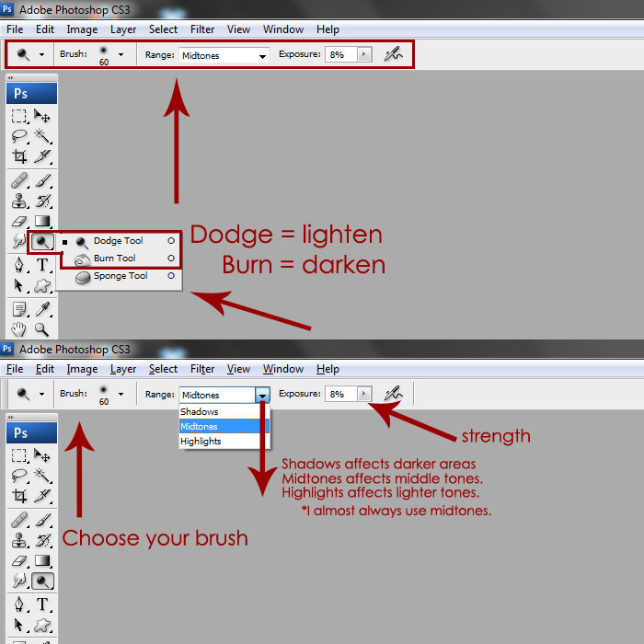Select the Smudge tool in upper Photoshop toolbox
Viewport: 644px width, 644px height.
pyautogui.click(x=19, y=241)
